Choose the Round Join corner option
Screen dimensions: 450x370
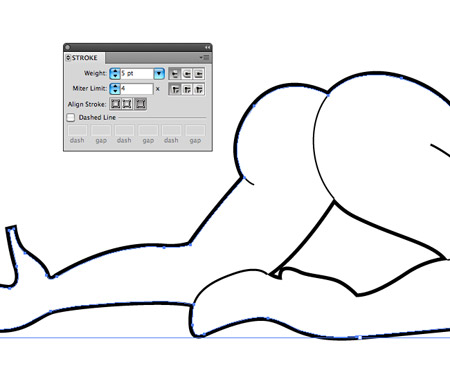[x=187, y=89]
